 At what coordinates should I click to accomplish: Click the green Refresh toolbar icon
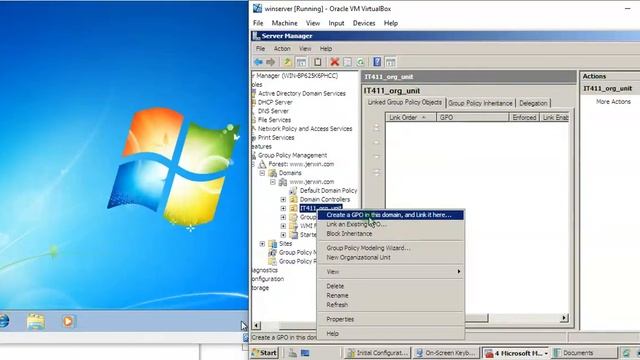pos(361,62)
